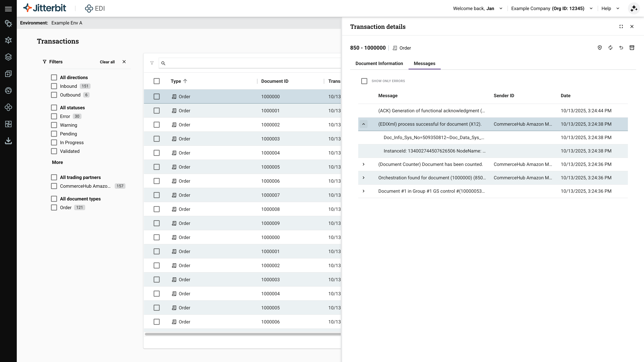The height and width of the screenshot is (362, 644).
Task: Open the AI assistant sparkle icon
Action: click(634, 9)
